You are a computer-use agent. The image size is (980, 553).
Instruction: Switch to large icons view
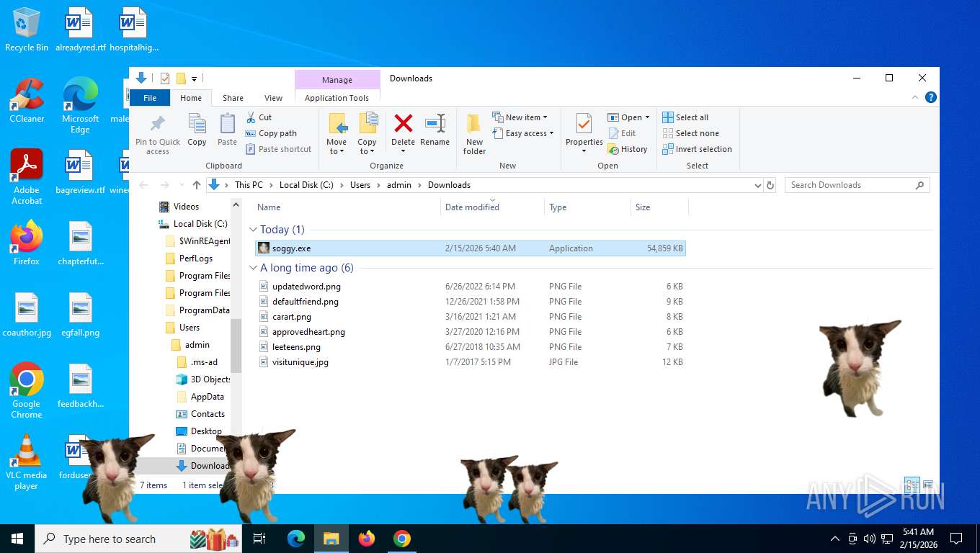click(928, 485)
